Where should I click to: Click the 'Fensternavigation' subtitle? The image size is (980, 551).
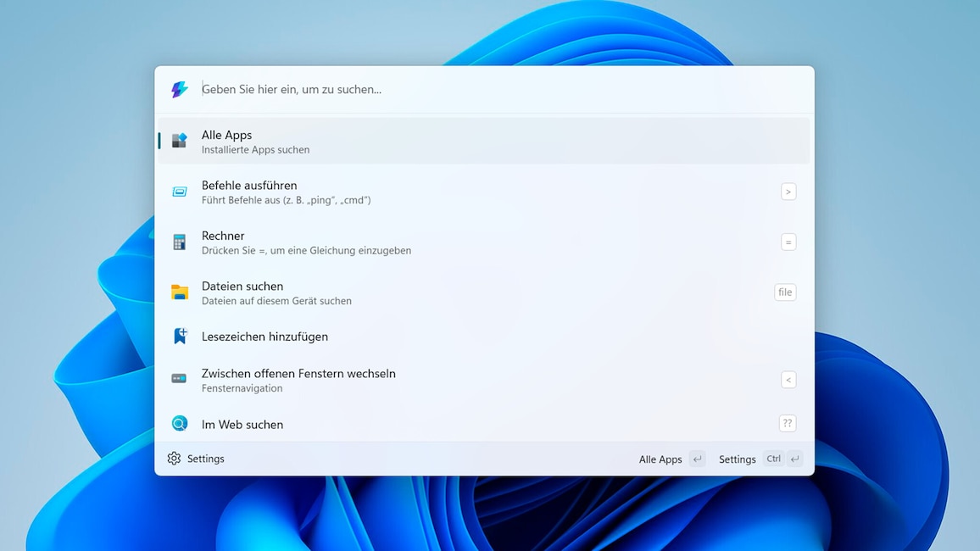tap(242, 388)
